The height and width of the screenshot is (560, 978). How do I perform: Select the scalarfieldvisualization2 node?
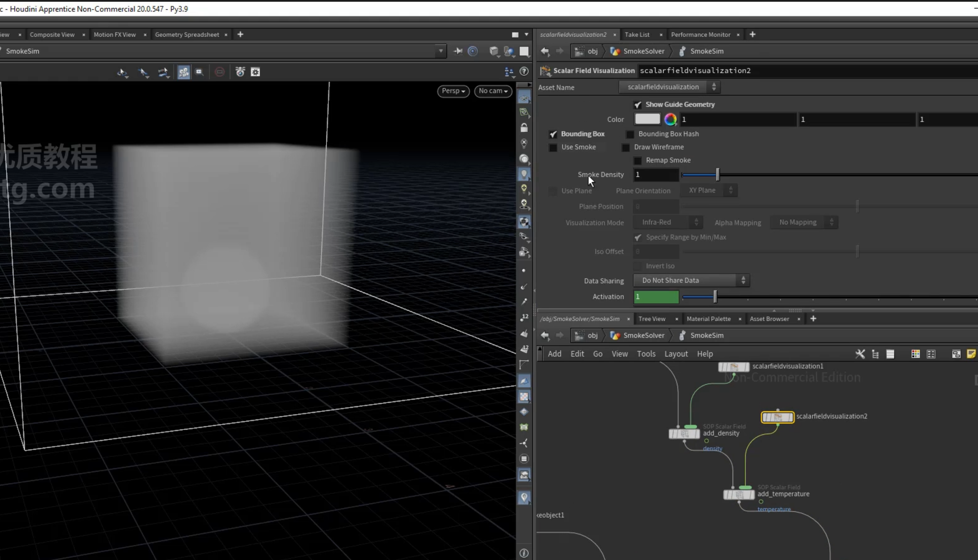(778, 417)
